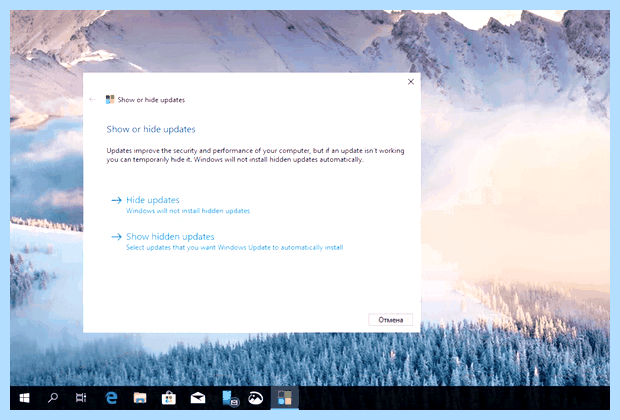The height and width of the screenshot is (420, 620).
Task: Select the running troubleshooter icon in taskbar
Action: click(x=285, y=398)
